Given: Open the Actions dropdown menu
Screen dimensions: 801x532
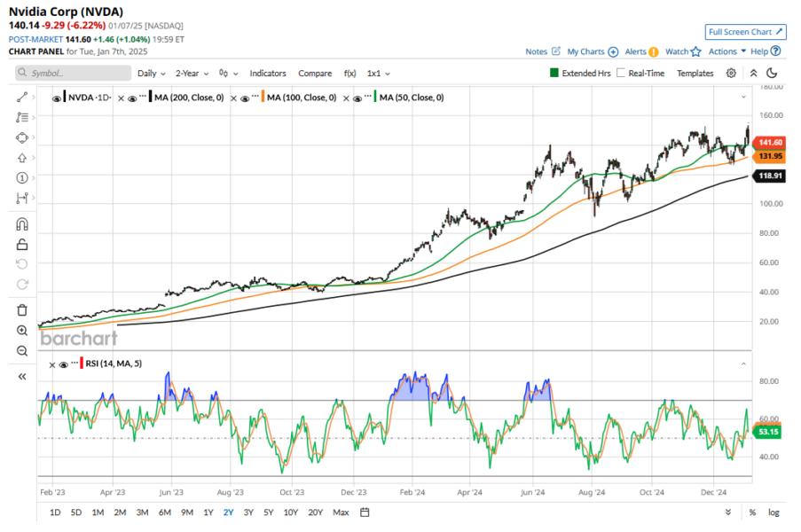Looking at the screenshot, I should tap(726, 51).
